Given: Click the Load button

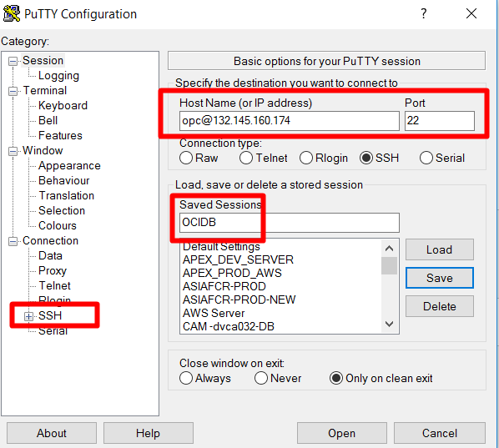Looking at the screenshot, I should 440,249.
